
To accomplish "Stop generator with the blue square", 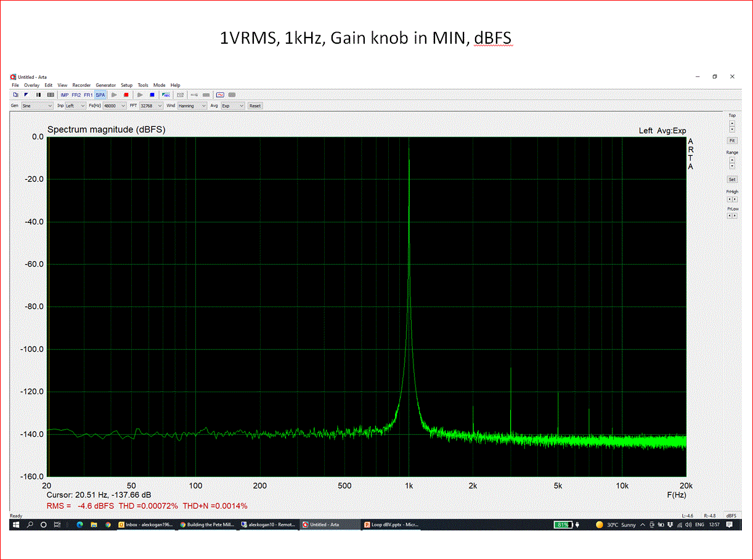I will click(x=152, y=95).
